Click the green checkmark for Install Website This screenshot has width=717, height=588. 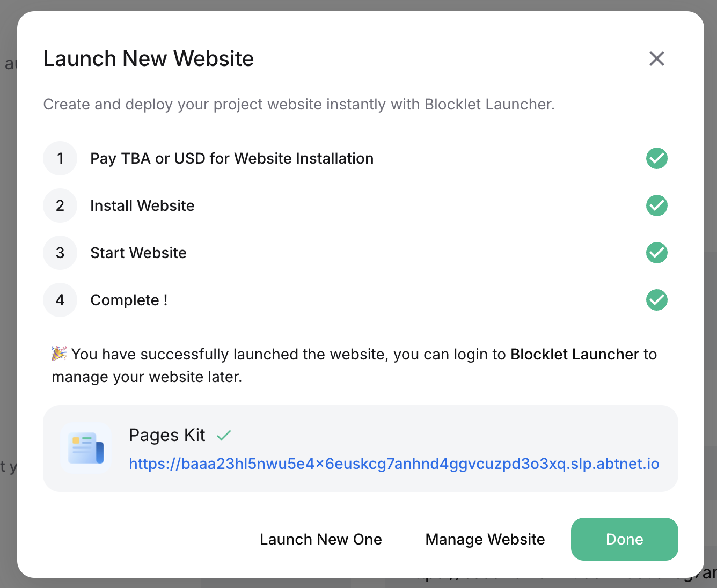[x=656, y=205]
